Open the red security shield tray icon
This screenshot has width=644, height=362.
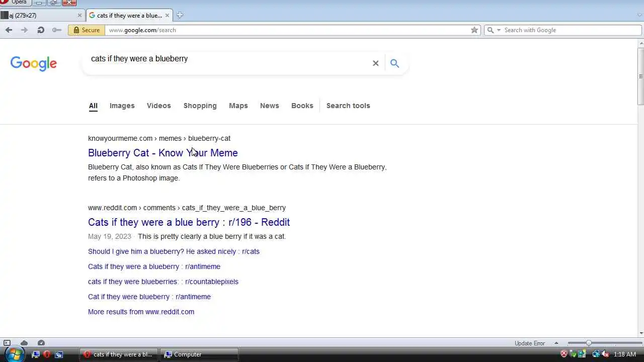pos(564,354)
